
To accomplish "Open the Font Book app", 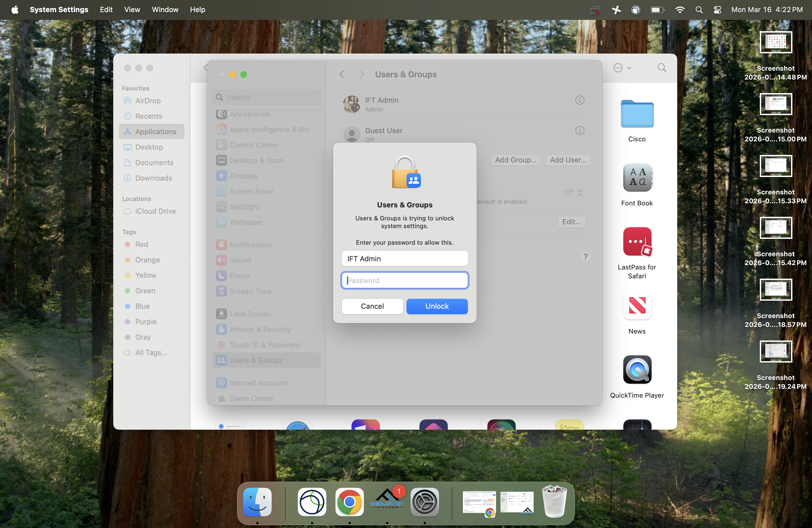I will pos(637,178).
